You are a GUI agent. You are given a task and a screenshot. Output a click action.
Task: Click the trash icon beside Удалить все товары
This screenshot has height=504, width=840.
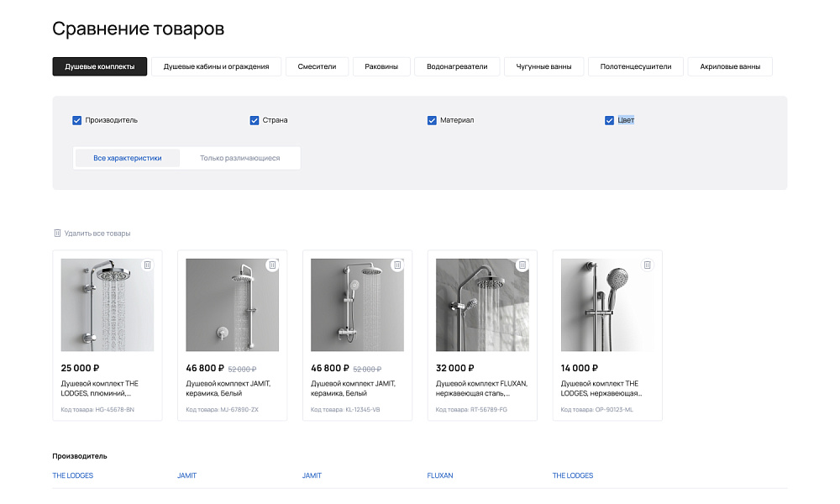click(57, 233)
